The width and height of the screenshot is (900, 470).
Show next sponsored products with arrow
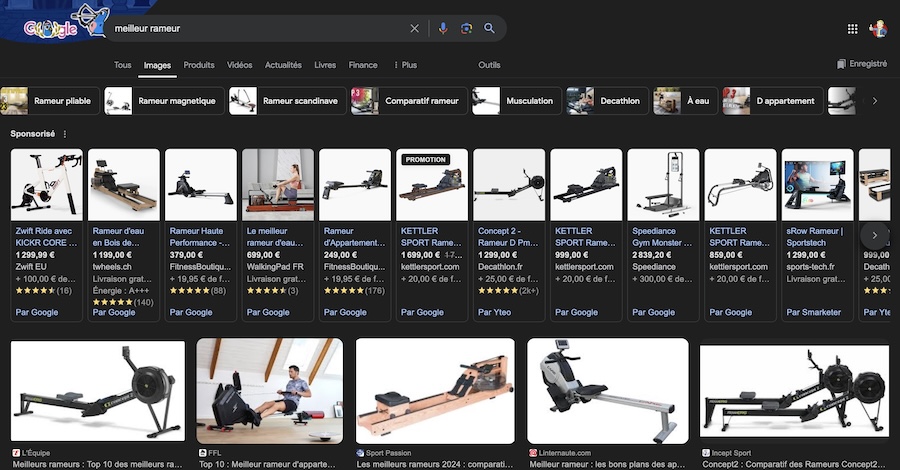coord(874,235)
